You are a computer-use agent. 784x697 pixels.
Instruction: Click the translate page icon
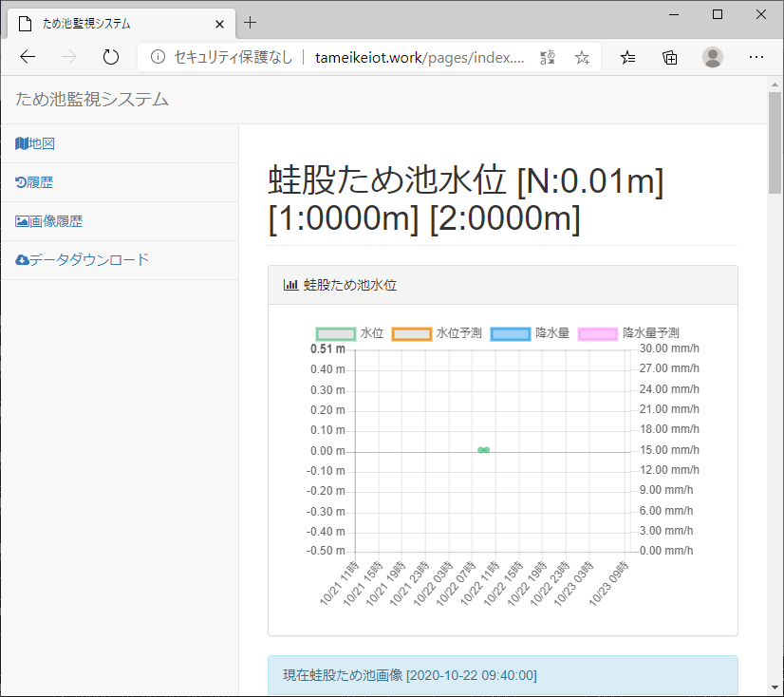coord(548,58)
